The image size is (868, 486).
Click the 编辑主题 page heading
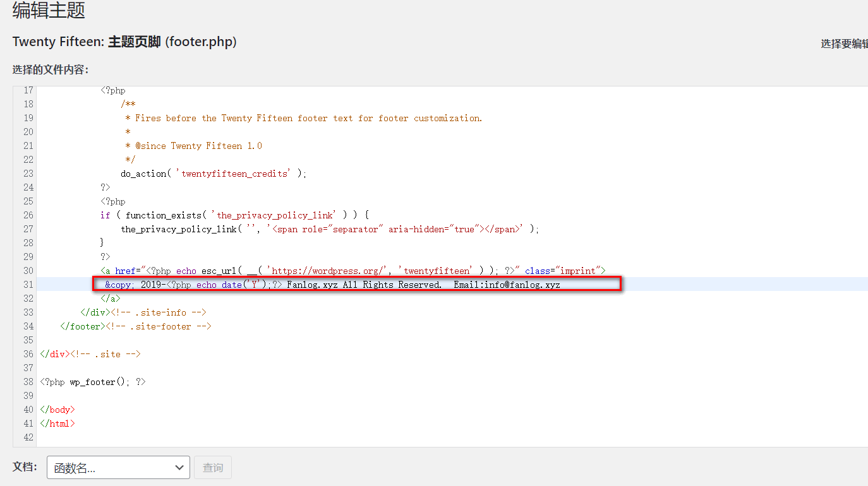(x=49, y=11)
